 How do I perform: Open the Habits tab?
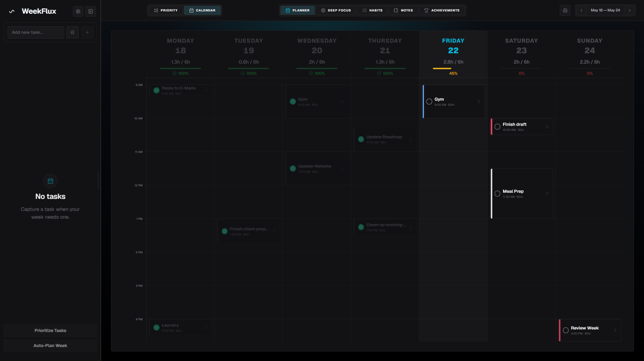click(372, 10)
